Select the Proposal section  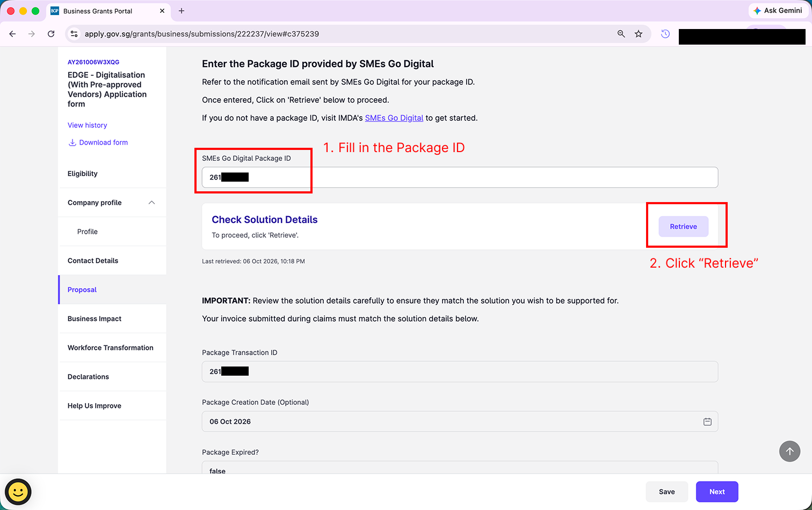point(112,290)
